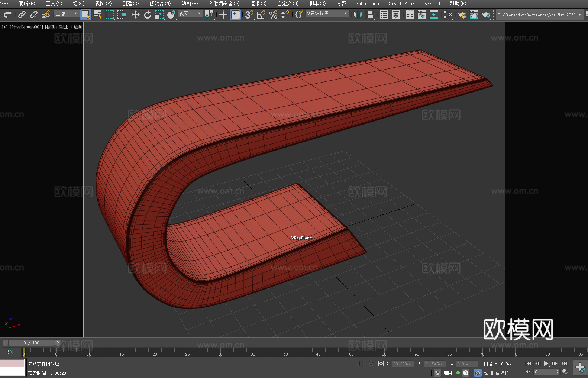Click the Redo arrow icon
This screenshot has height=378, width=588.
tap(7, 14)
